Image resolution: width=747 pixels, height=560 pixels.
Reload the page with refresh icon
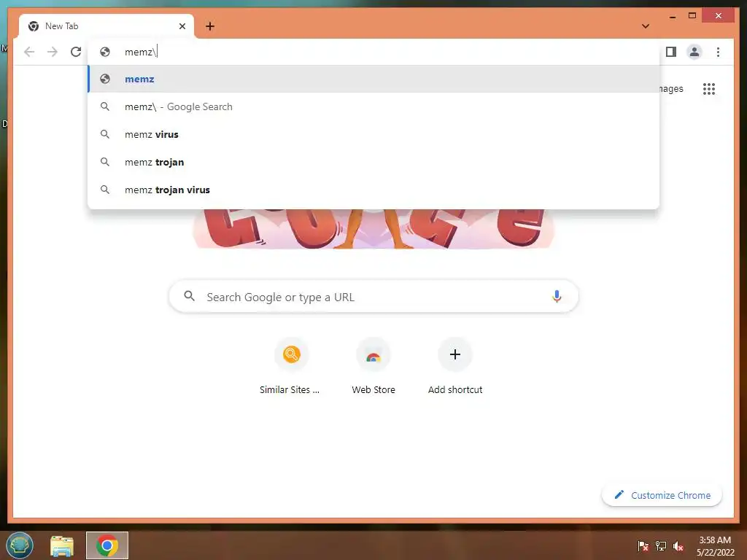click(76, 52)
